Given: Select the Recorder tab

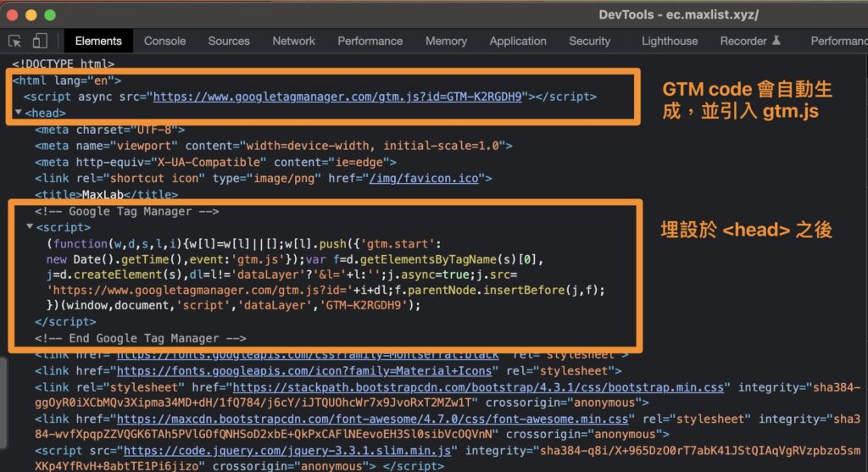Looking at the screenshot, I should pyautogui.click(x=743, y=41).
